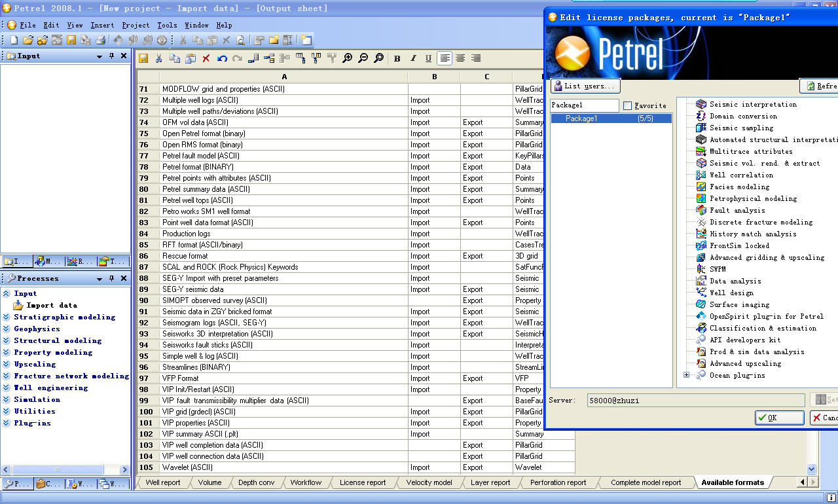Expand the Geophysics process group

(7, 329)
